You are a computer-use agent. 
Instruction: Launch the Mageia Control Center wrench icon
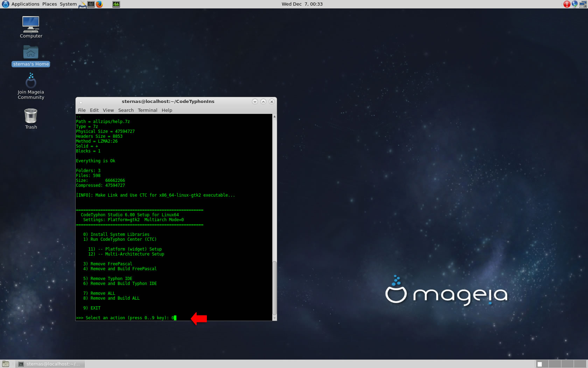click(83, 4)
